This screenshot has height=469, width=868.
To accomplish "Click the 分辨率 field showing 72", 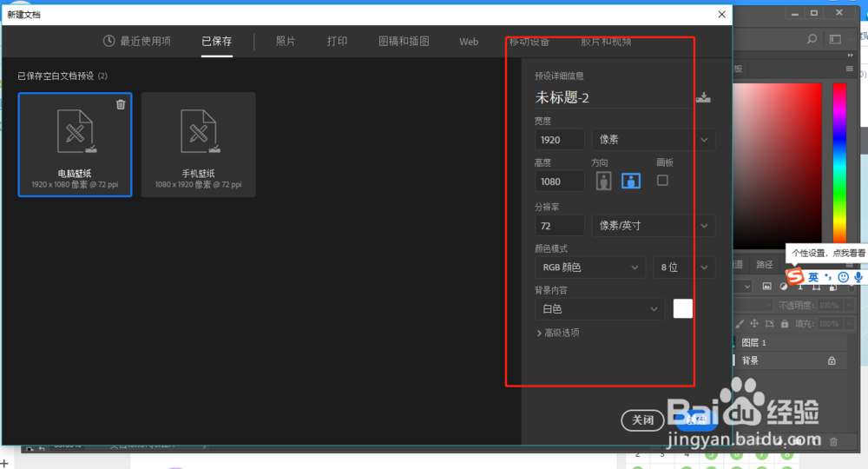I will [559, 225].
